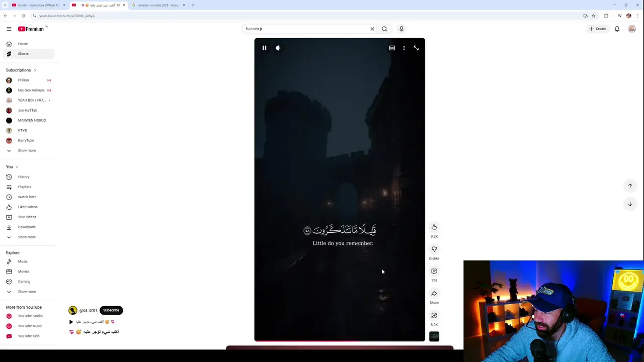Go to YouTube Premium home logo
The height and width of the screenshot is (362, 644).
pyautogui.click(x=31, y=29)
